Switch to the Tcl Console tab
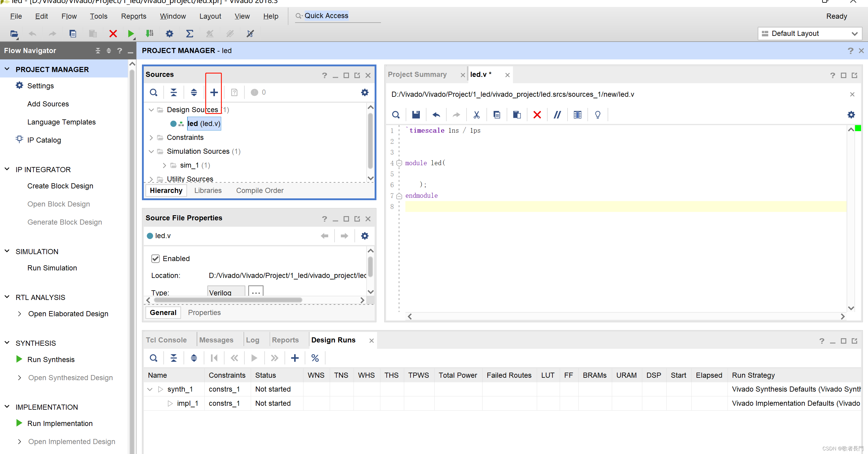Screen dimensions: 868x454 [x=166, y=340]
